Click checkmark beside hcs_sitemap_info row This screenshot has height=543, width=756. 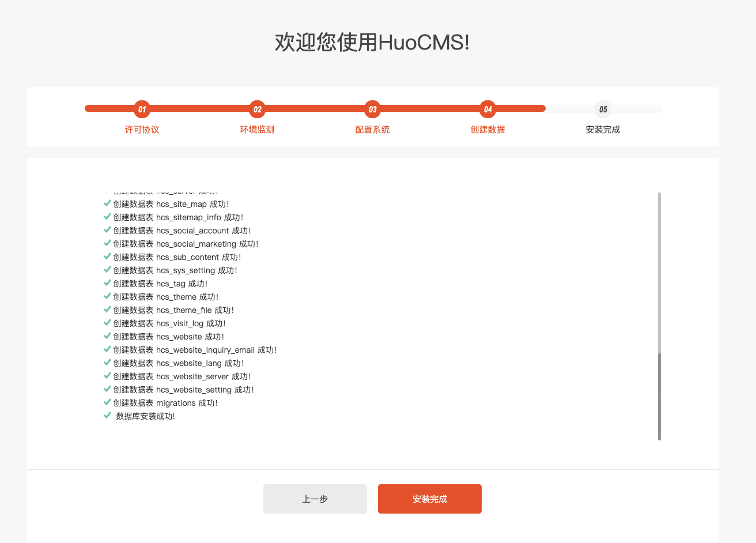coord(107,217)
